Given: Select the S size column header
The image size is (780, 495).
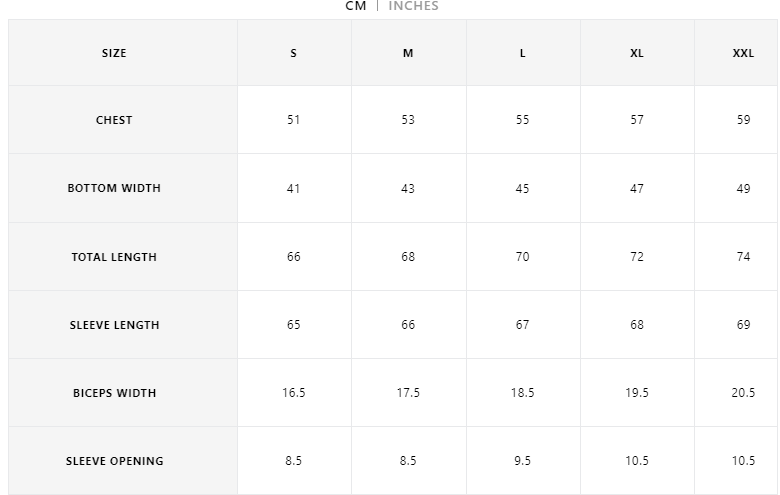Looking at the screenshot, I should coord(293,53).
